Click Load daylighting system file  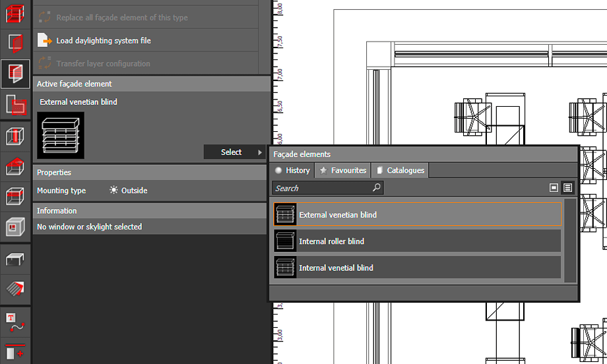pyautogui.click(x=103, y=41)
